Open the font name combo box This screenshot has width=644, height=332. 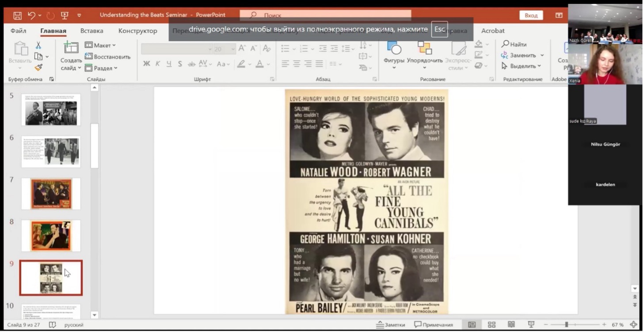point(177,49)
